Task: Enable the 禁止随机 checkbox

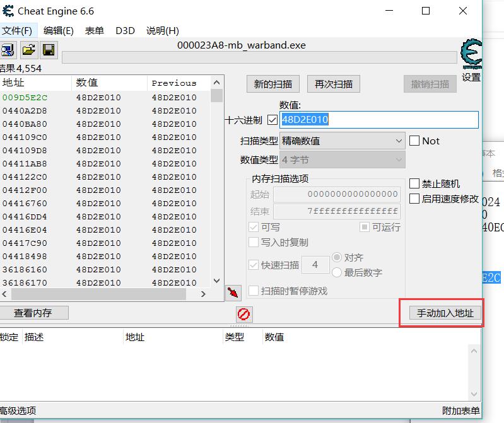Action: click(414, 183)
